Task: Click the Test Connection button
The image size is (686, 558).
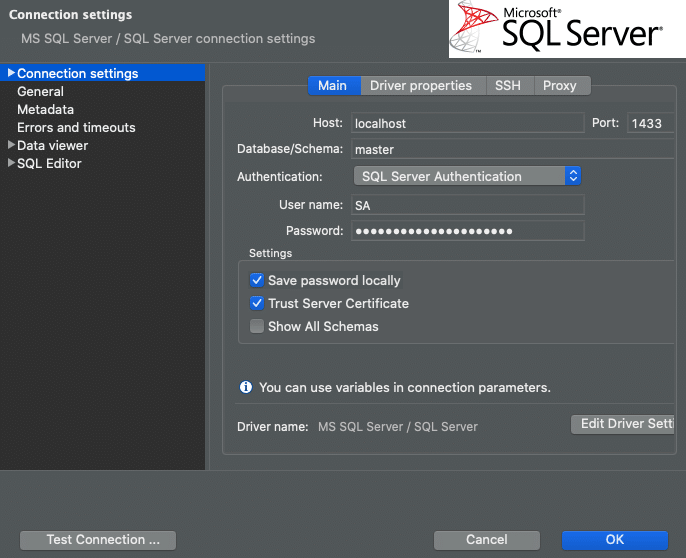Action: point(98,540)
